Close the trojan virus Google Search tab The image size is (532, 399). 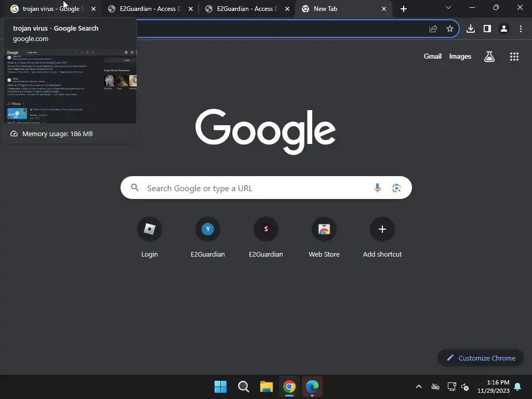[94, 9]
